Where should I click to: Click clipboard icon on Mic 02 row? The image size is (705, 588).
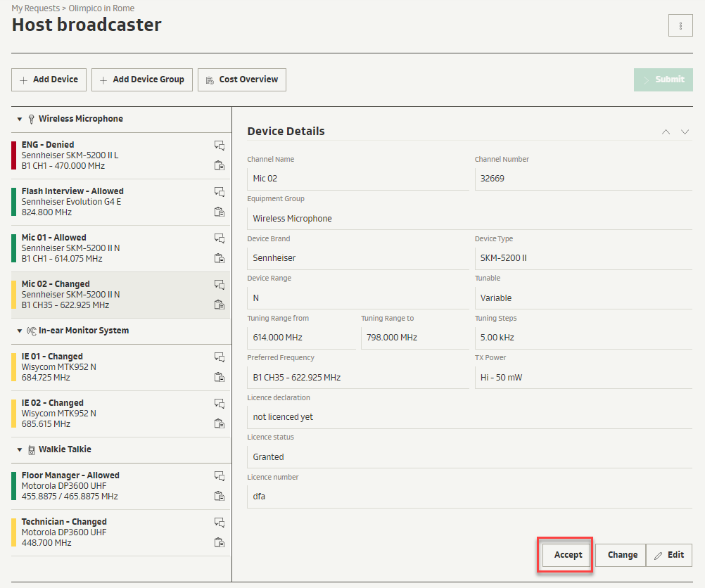[220, 305]
